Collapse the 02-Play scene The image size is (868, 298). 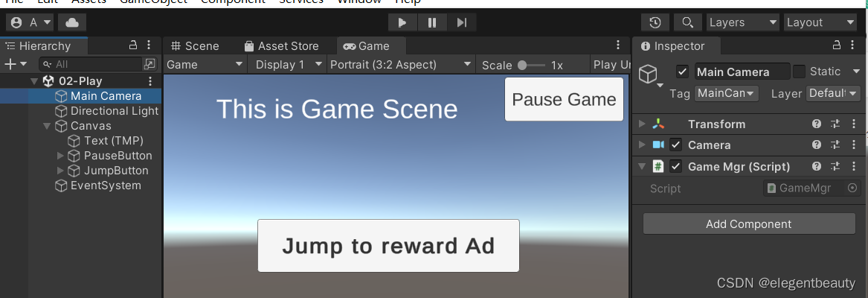(34, 81)
